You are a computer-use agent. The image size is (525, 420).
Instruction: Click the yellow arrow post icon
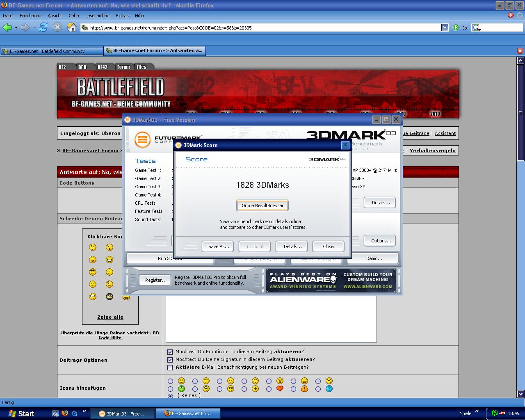point(255,388)
